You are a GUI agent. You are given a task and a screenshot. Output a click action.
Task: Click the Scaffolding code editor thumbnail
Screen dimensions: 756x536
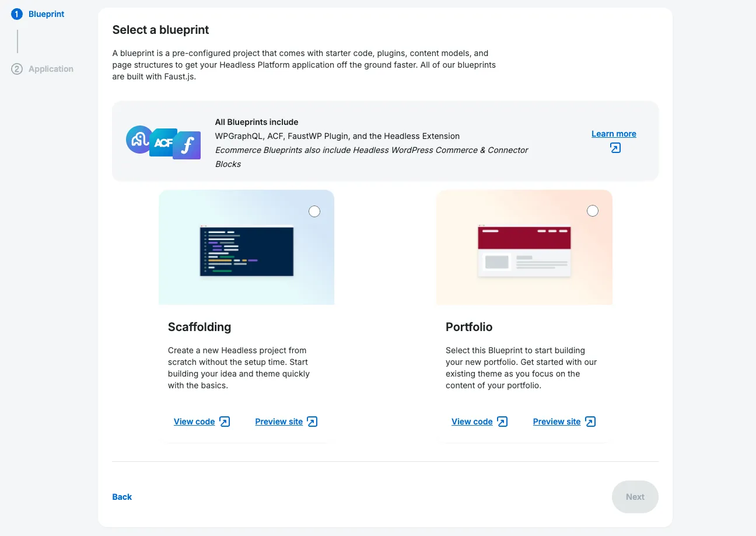click(246, 251)
